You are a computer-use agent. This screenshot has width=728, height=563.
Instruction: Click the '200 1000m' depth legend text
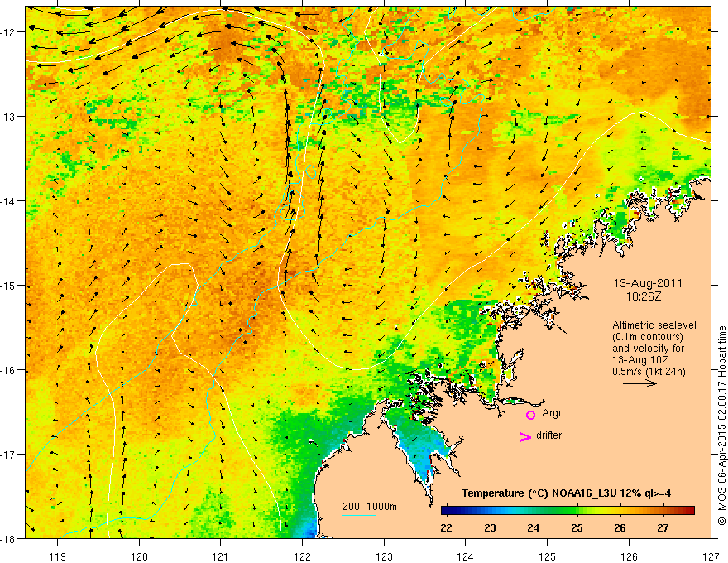click(370, 507)
